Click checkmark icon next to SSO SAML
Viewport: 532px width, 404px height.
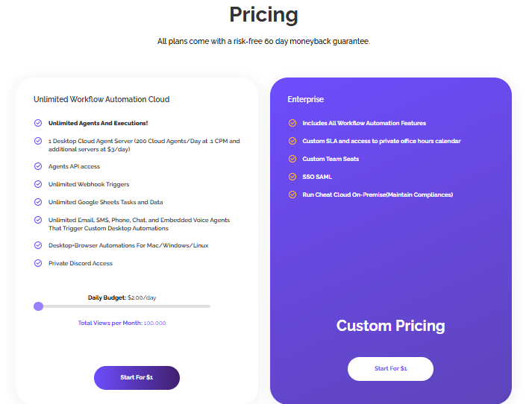pos(292,177)
